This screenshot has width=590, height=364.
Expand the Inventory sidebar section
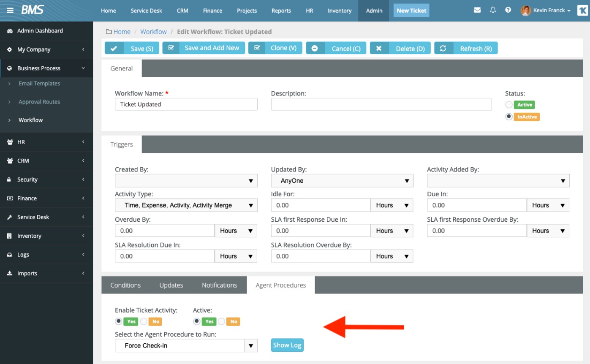pos(46,236)
